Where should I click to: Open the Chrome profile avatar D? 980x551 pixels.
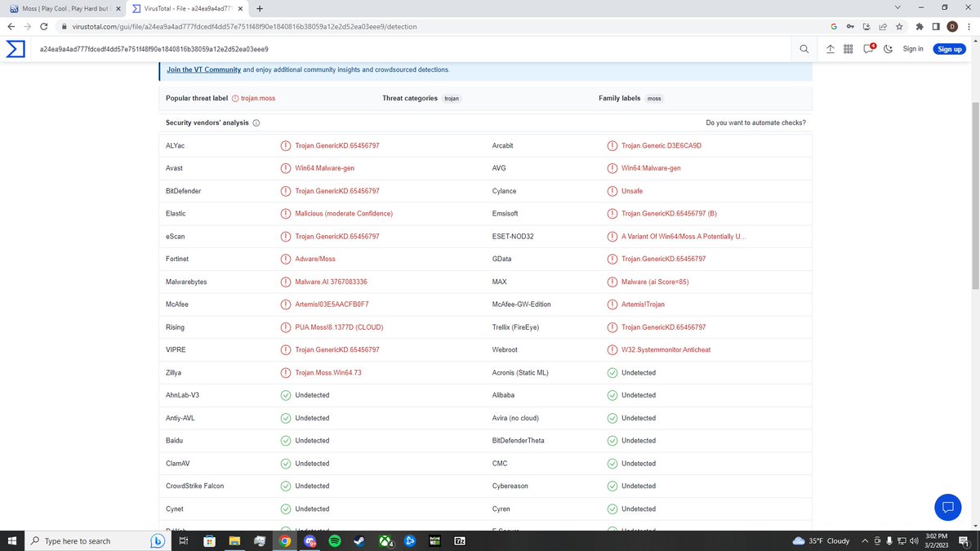pos(952,26)
